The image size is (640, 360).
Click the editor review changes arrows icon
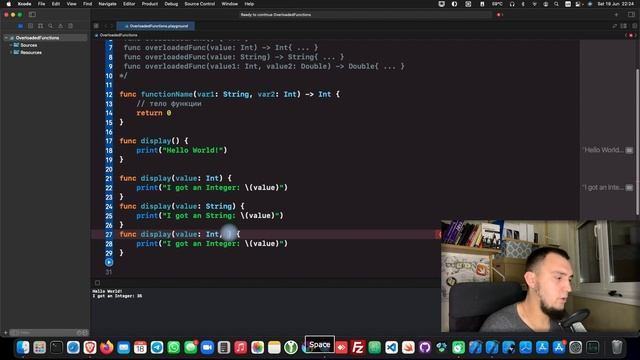[615, 26]
